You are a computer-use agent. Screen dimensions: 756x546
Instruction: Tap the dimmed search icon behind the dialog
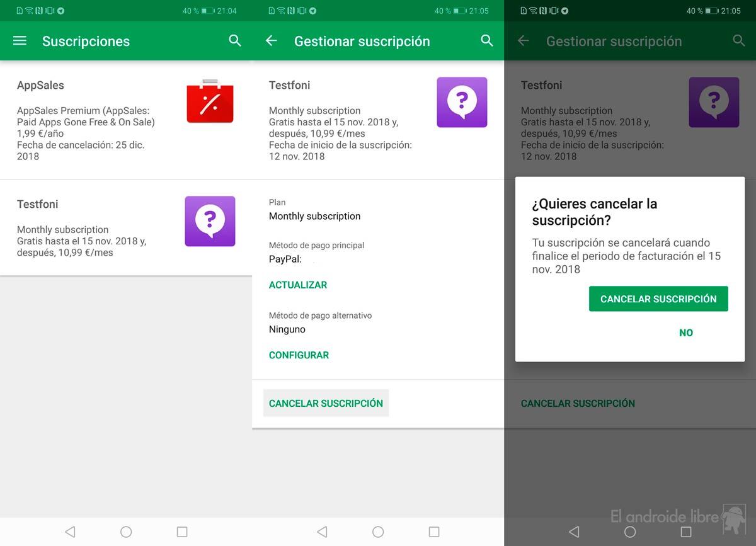(x=739, y=41)
